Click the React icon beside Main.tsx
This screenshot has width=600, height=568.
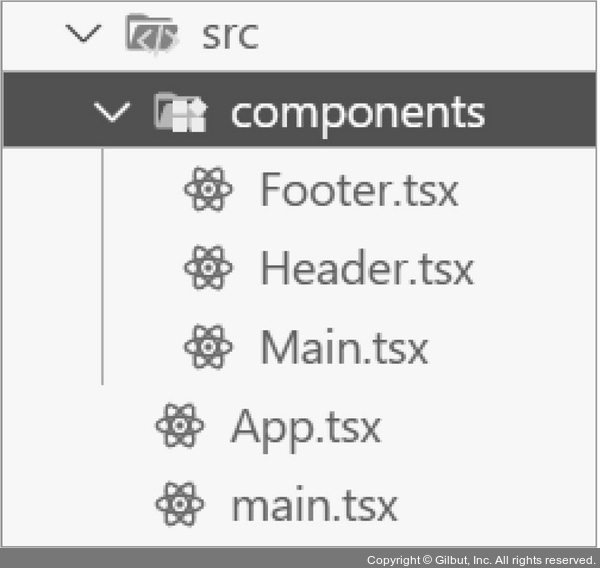(209, 347)
